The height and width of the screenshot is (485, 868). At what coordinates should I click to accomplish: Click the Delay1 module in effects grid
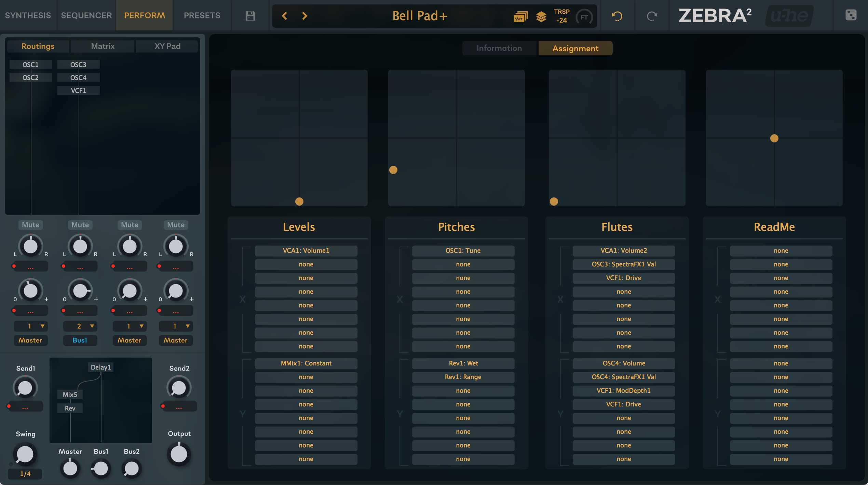click(x=101, y=367)
